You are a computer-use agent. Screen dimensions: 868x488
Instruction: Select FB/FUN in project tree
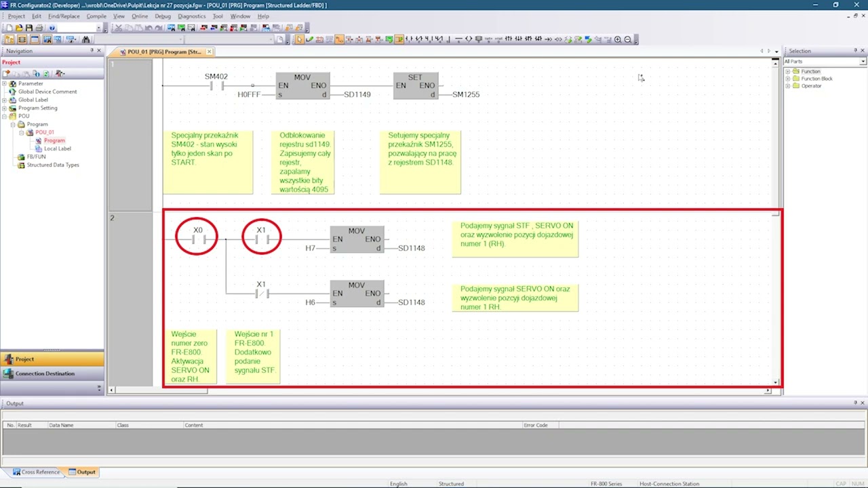click(36, 157)
